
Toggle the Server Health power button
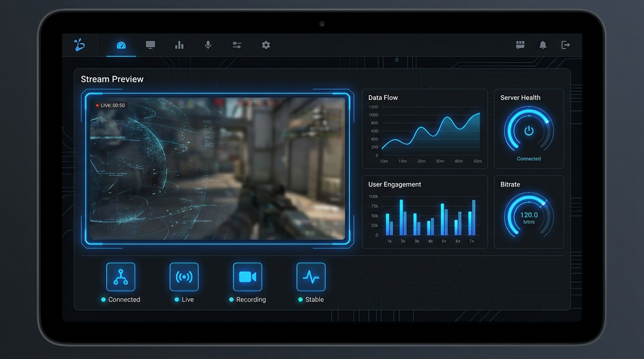pyautogui.click(x=529, y=130)
